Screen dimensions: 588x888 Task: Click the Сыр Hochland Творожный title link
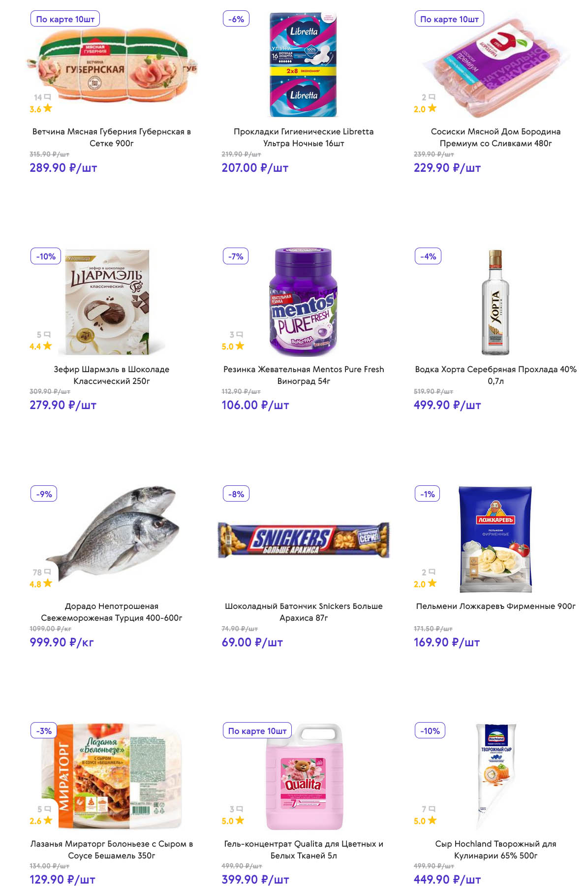pyautogui.click(x=495, y=850)
